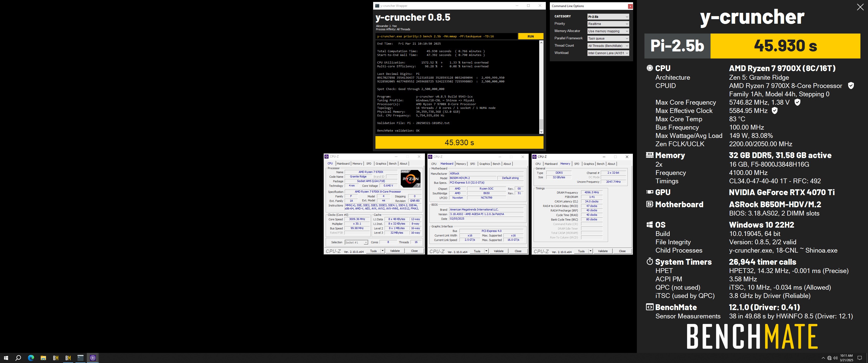868x363 pixels.
Task: Open Graphics tab in the Mainboard CPU-Z window
Action: click(x=484, y=164)
